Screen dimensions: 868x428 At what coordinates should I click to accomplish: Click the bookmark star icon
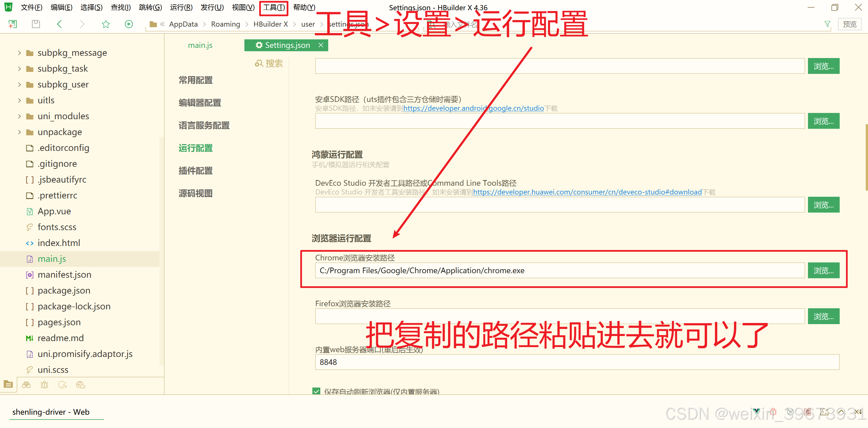coord(106,24)
